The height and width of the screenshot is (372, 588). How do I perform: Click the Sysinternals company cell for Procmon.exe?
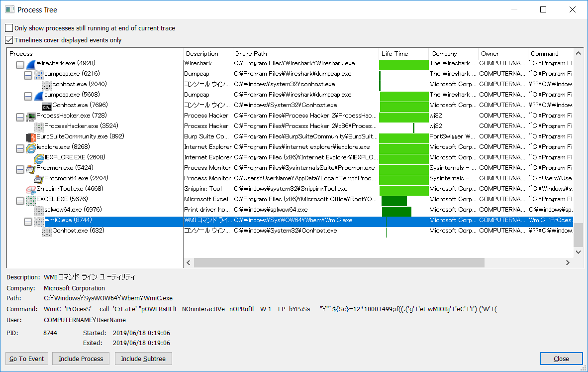pos(453,168)
